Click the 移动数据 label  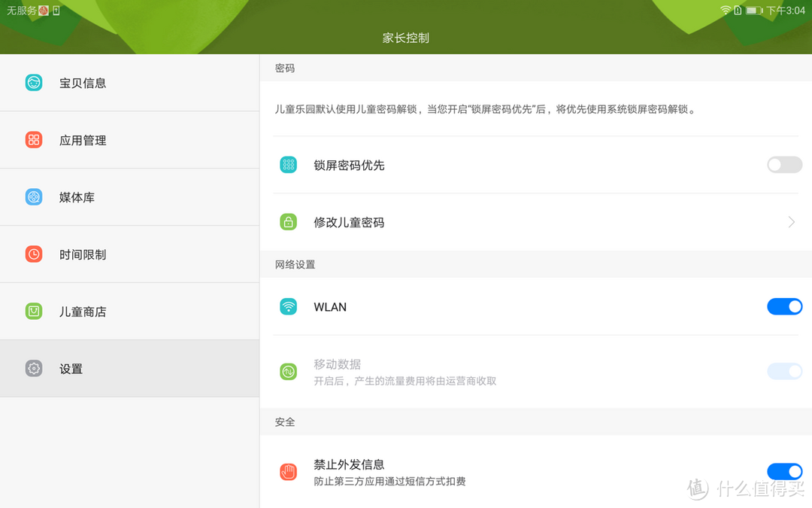click(x=337, y=364)
